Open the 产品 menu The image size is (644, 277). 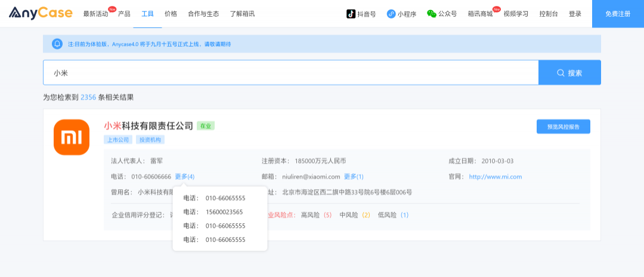[124, 14]
